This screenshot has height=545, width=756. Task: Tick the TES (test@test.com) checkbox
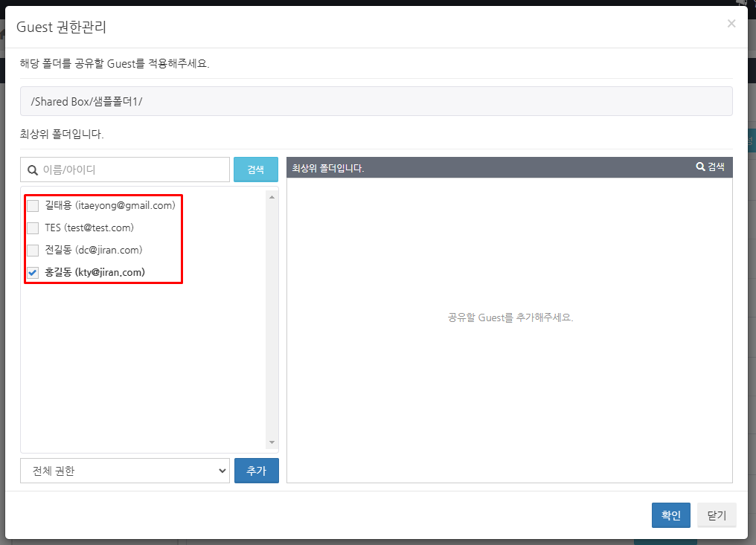[x=33, y=228]
